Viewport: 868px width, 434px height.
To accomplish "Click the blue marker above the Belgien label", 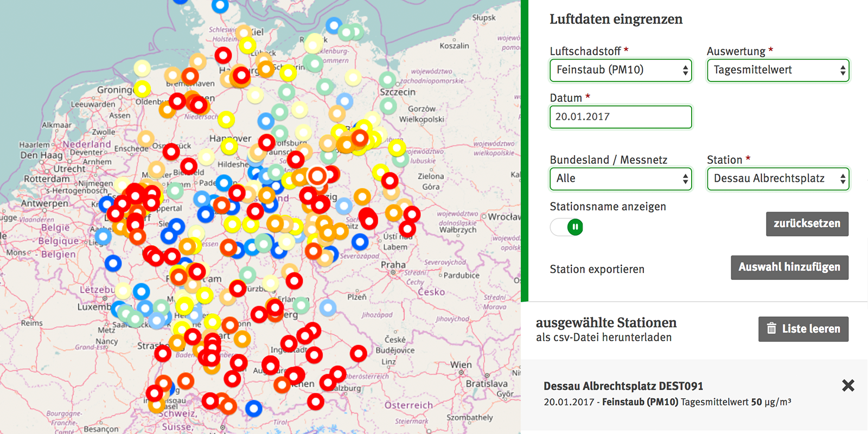I will point(103,237).
